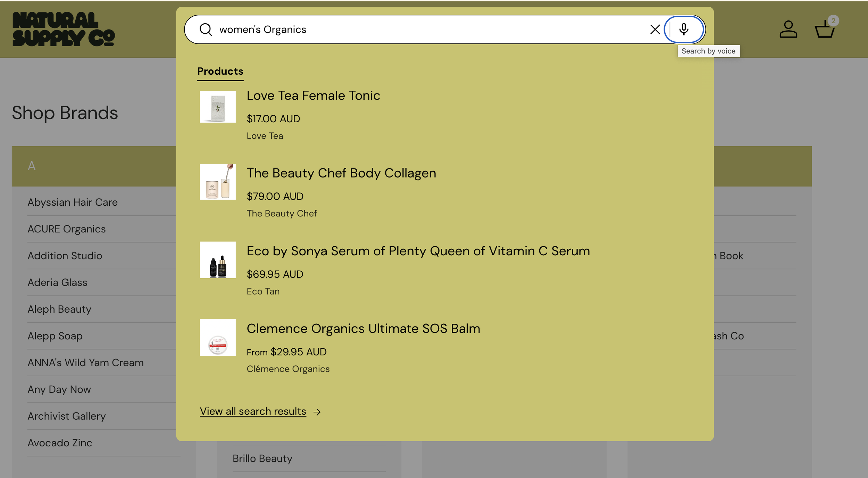Screen dimensions: 868x478
Task: Click the arrow beside View all search results
Action: click(x=317, y=412)
